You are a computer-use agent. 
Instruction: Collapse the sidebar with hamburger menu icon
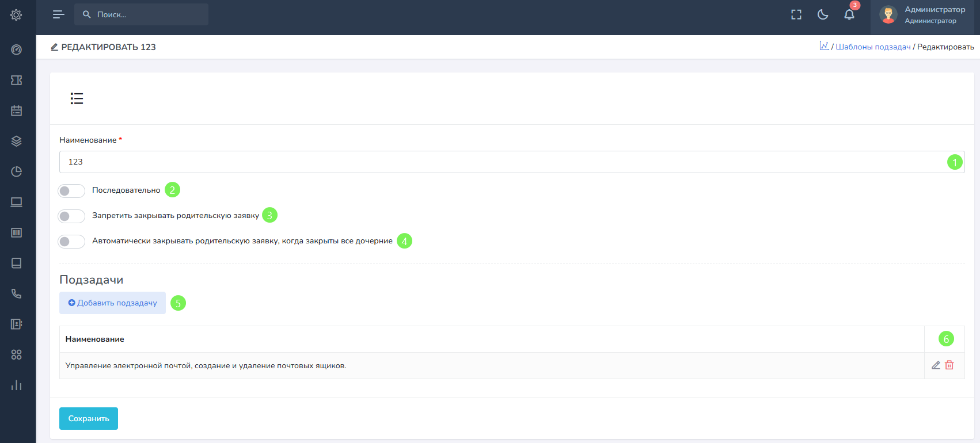pyautogui.click(x=58, y=15)
